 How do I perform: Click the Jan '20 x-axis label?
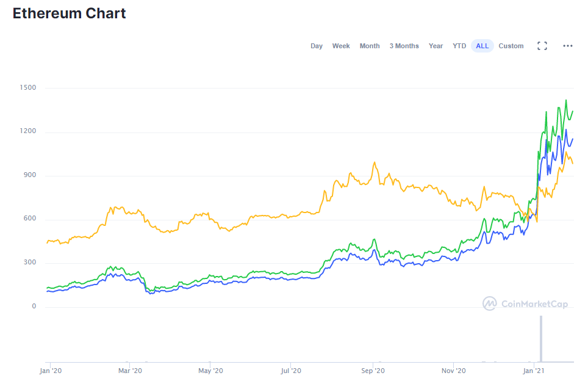coord(51,371)
